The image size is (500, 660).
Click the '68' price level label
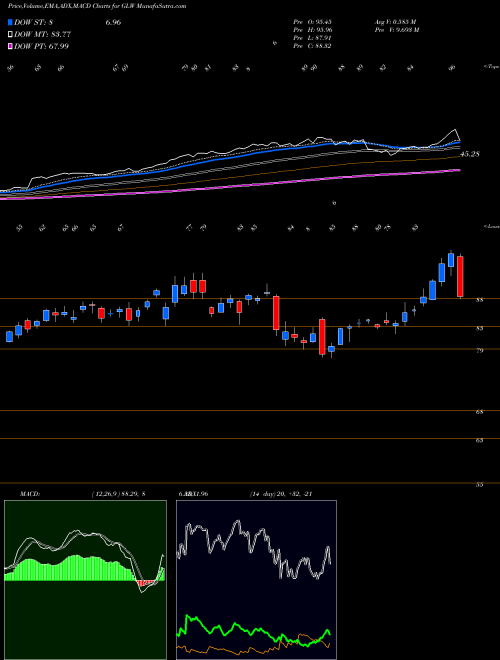[x=479, y=412]
